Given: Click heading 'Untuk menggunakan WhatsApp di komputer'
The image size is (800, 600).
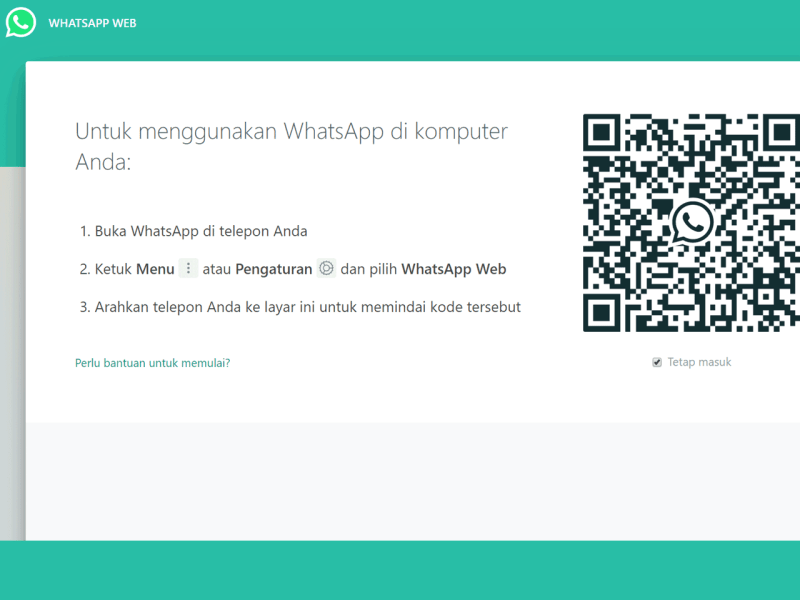Looking at the screenshot, I should [291, 132].
